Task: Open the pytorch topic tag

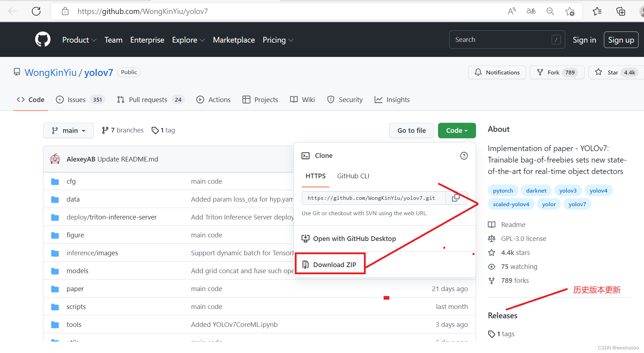Action: click(503, 190)
